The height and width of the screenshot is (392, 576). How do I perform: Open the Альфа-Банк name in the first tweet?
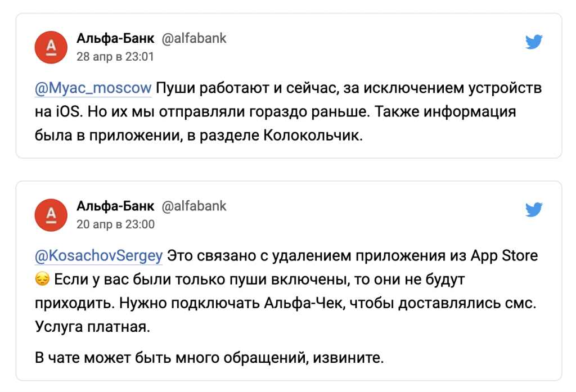point(115,39)
